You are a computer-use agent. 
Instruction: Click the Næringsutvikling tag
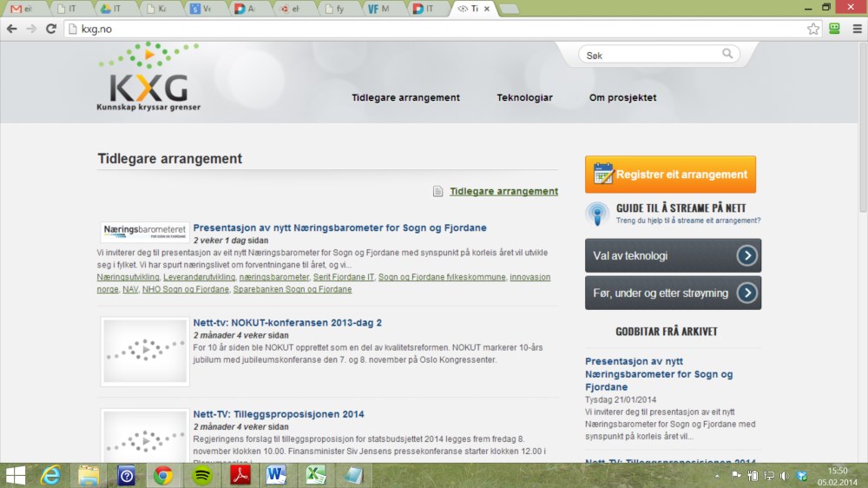(128, 277)
